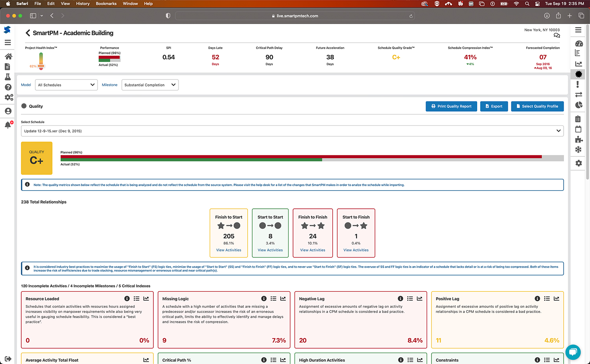Open trend chart for Resource Loaded card
The width and height of the screenshot is (590, 364).
point(146,299)
